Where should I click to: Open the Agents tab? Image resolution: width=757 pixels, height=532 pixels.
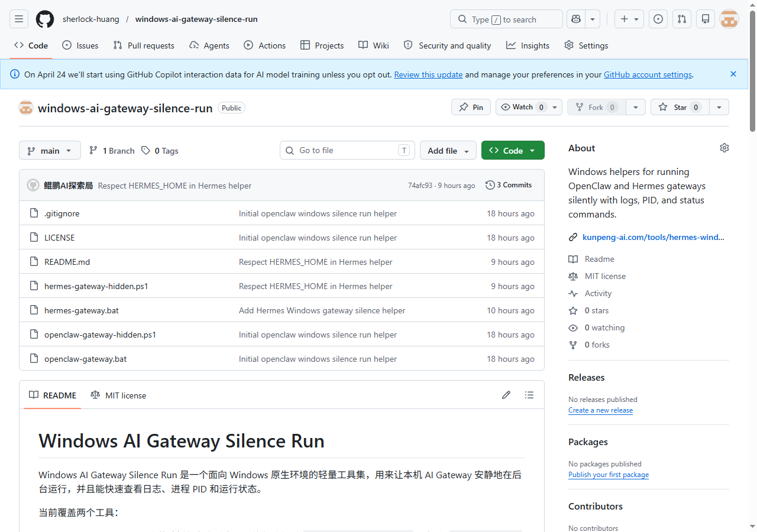click(x=209, y=46)
